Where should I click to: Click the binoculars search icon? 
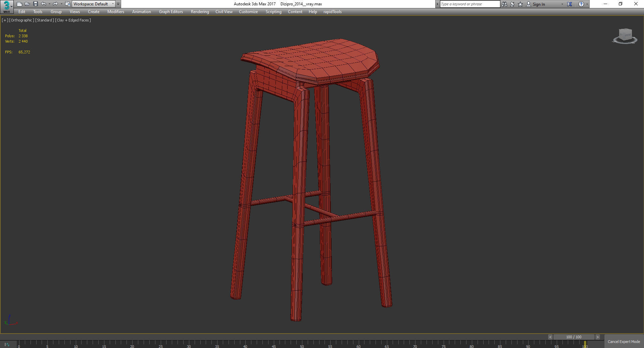[504, 4]
